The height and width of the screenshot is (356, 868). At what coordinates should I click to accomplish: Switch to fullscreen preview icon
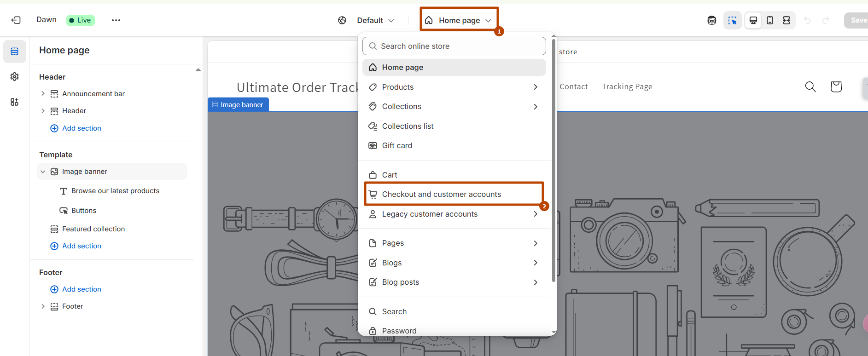pos(786,20)
